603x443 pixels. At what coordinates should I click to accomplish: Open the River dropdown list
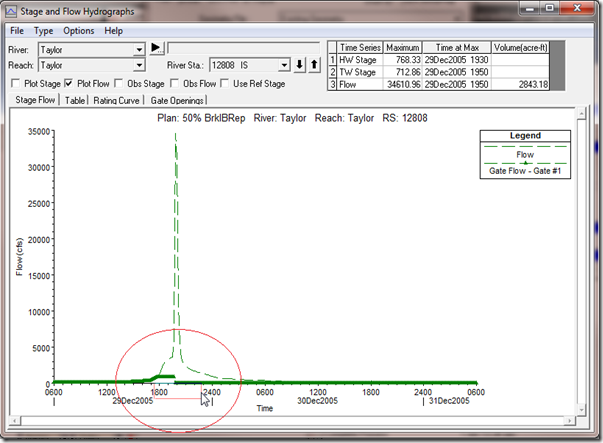tap(139, 50)
